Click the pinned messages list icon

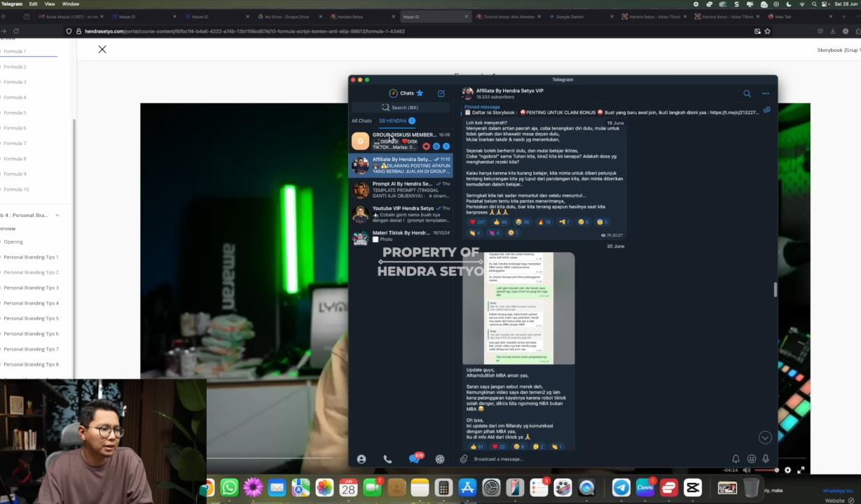(767, 110)
